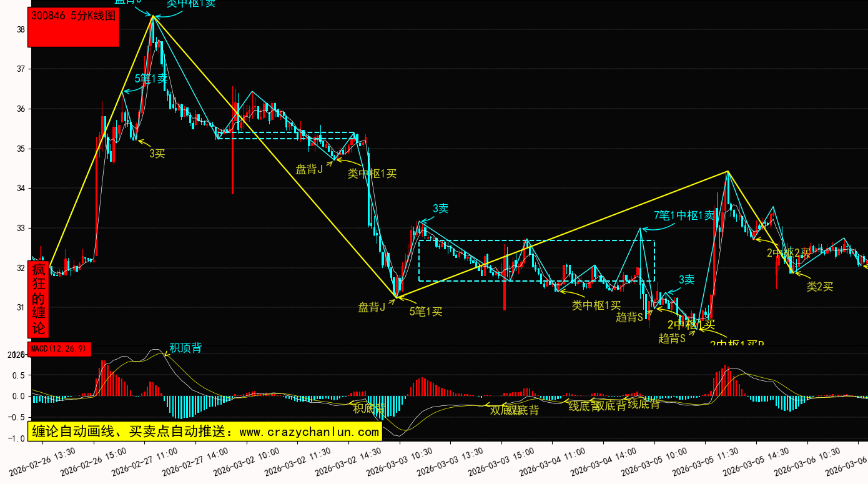Select the 类2买 buy signal label
The width and height of the screenshot is (868, 484).
click(x=819, y=287)
